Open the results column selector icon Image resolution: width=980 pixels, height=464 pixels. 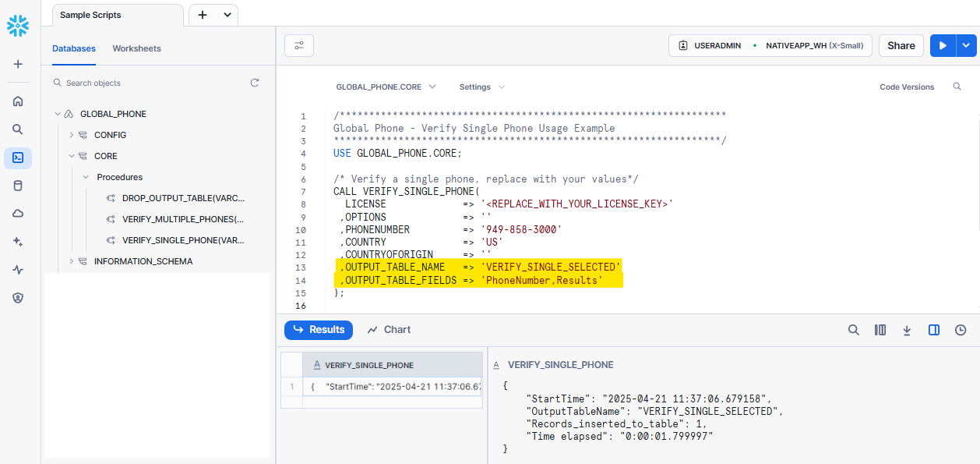(x=880, y=330)
